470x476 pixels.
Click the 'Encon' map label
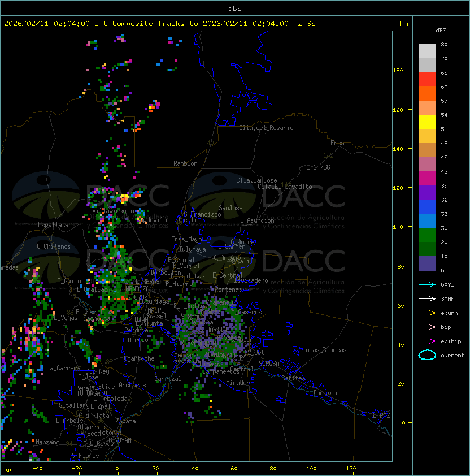[339, 143]
